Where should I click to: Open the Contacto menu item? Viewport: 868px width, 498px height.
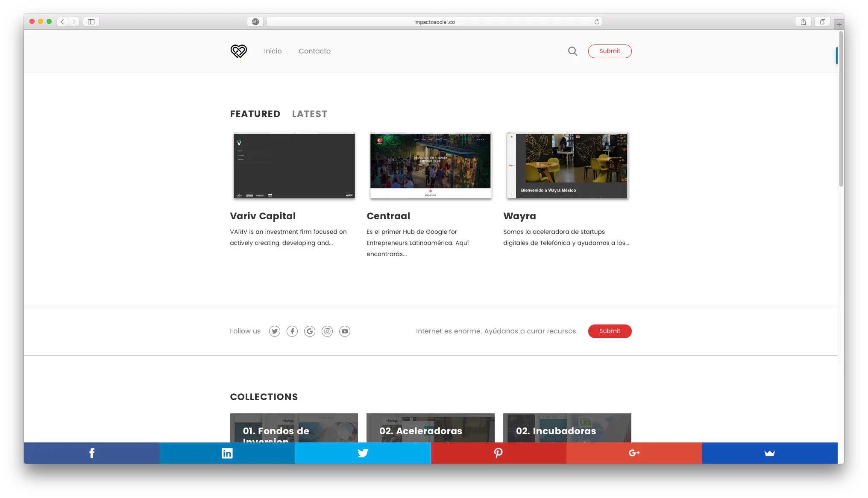(x=314, y=51)
